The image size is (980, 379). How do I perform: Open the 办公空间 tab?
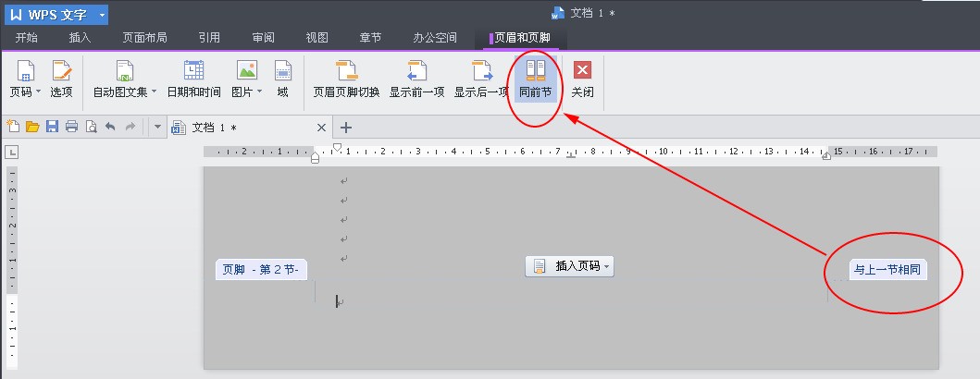point(435,38)
